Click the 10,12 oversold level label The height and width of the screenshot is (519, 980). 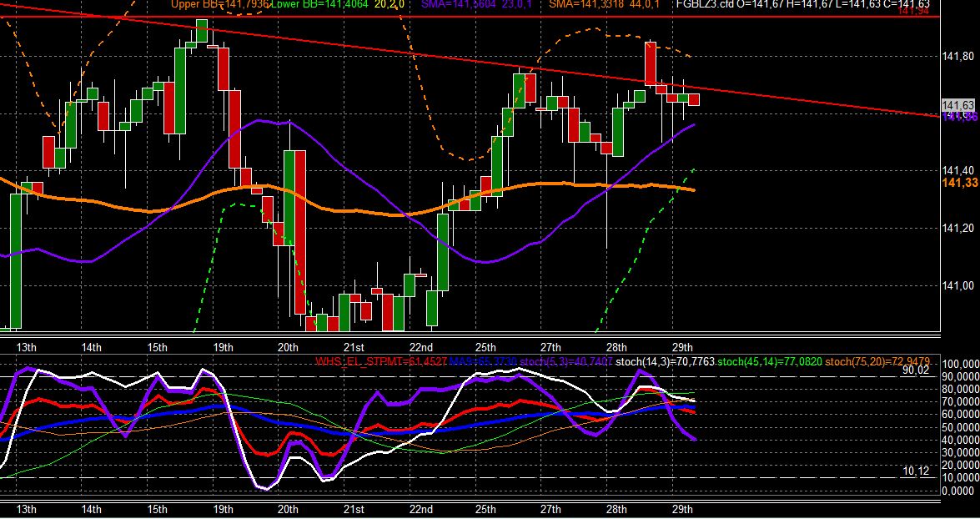(x=917, y=471)
